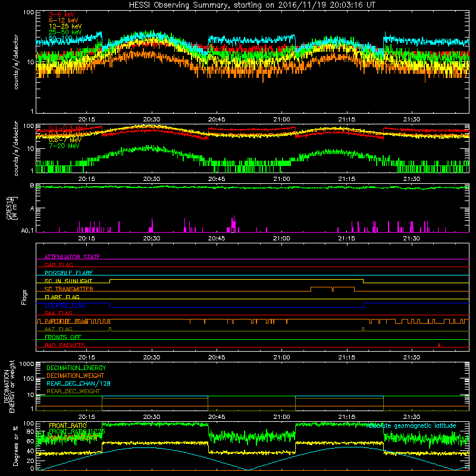Select the DECIMATION_WEIGHT legend label

tap(76, 375)
